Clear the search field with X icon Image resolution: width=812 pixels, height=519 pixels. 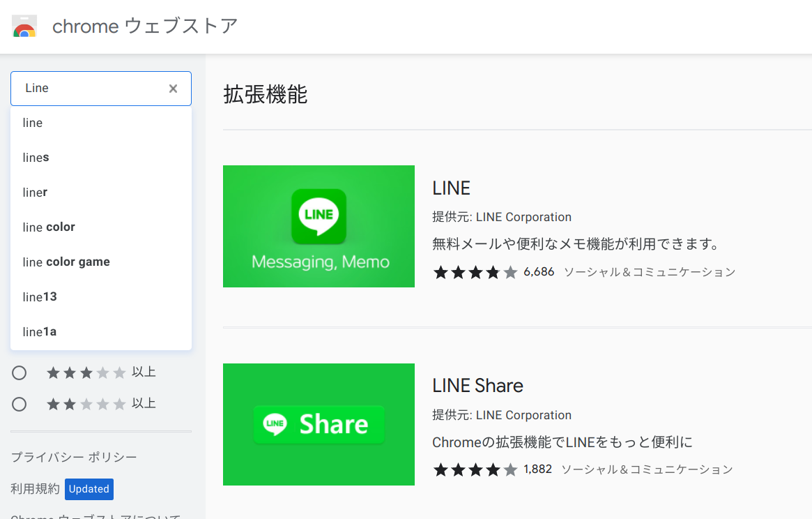coord(173,89)
